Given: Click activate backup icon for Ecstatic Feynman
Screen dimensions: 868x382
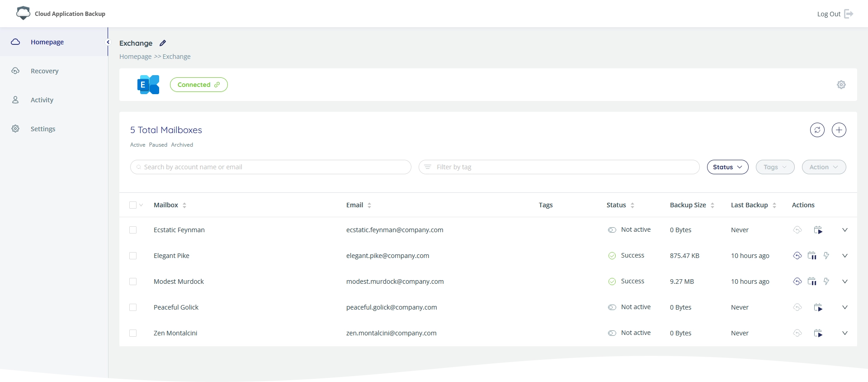Looking at the screenshot, I should 818,230.
